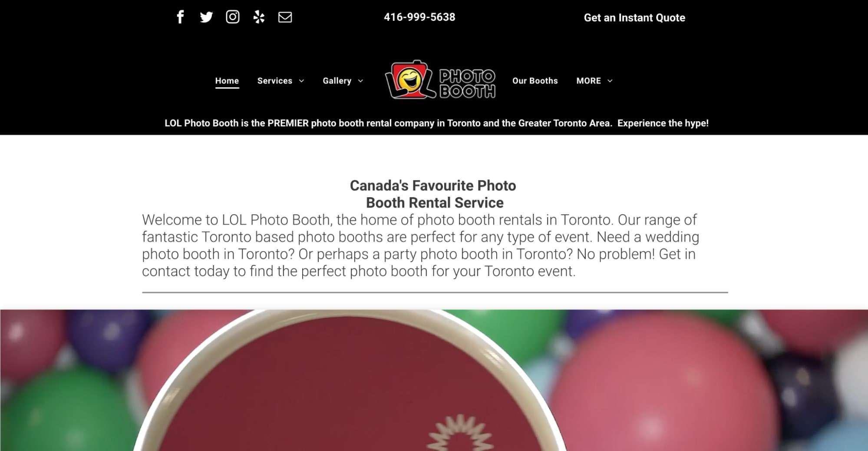
Task: Open the MORE menu label
Action: point(589,81)
